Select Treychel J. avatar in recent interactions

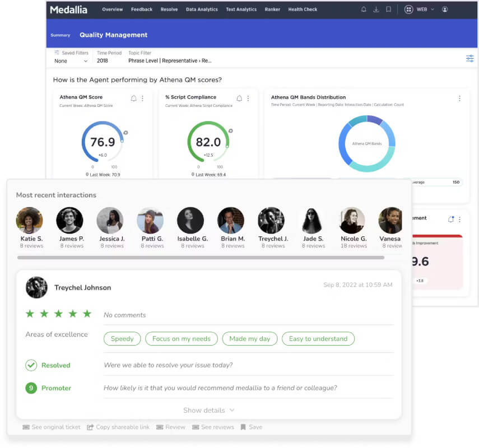(271, 220)
